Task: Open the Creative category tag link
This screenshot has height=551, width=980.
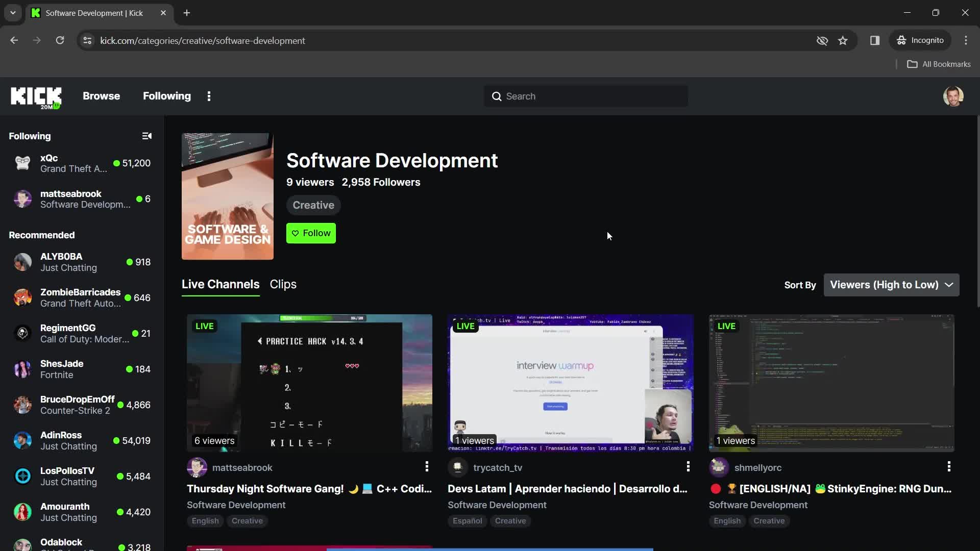Action: click(313, 205)
